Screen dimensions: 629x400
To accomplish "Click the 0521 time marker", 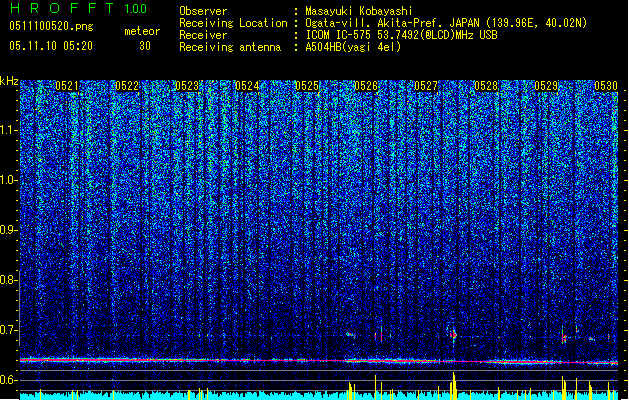I will [x=67, y=86].
